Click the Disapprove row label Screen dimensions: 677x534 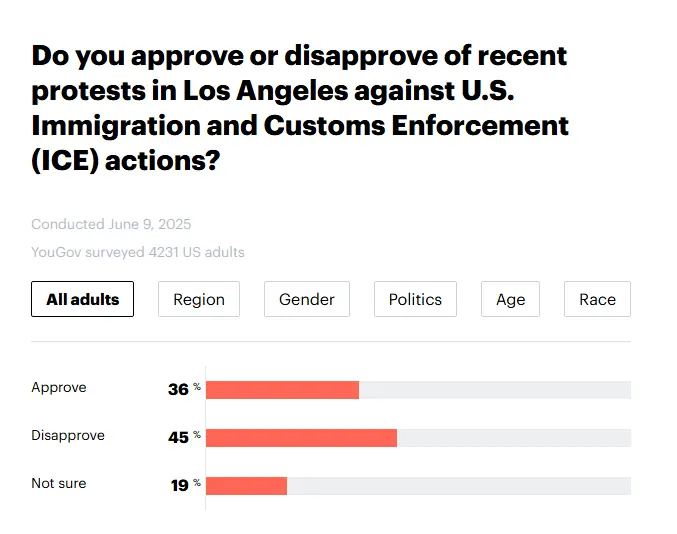(x=68, y=436)
